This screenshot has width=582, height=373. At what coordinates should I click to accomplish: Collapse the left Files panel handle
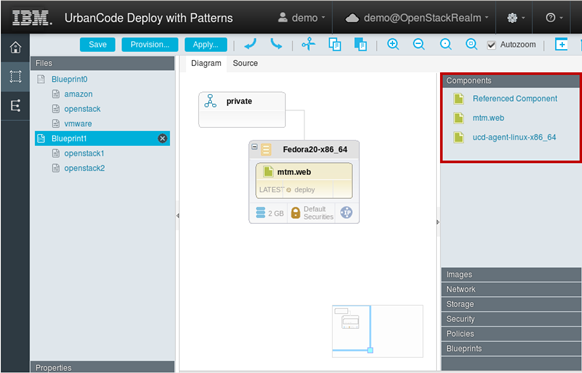177,216
